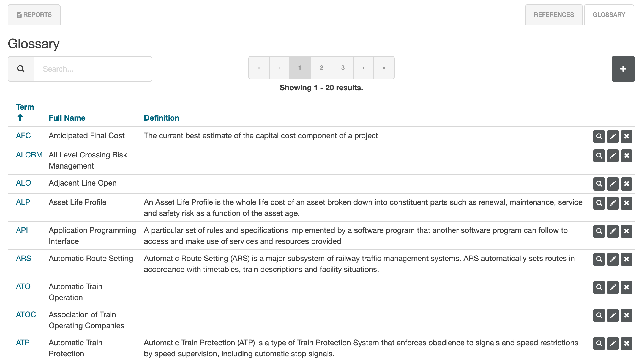Image resolution: width=644 pixels, height=364 pixels.
Task: Delete the ATOC glossary entry
Action: 626,315
